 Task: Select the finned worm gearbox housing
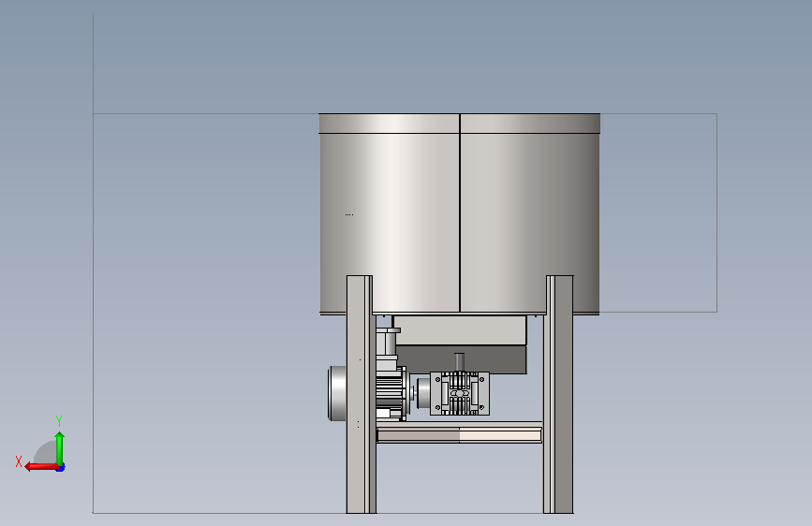click(x=460, y=393)
